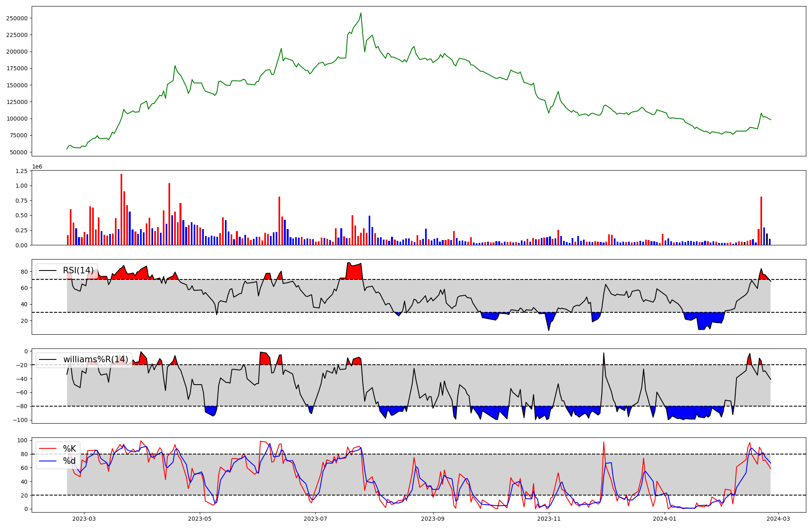Click the %d legend text

point(69,461)
